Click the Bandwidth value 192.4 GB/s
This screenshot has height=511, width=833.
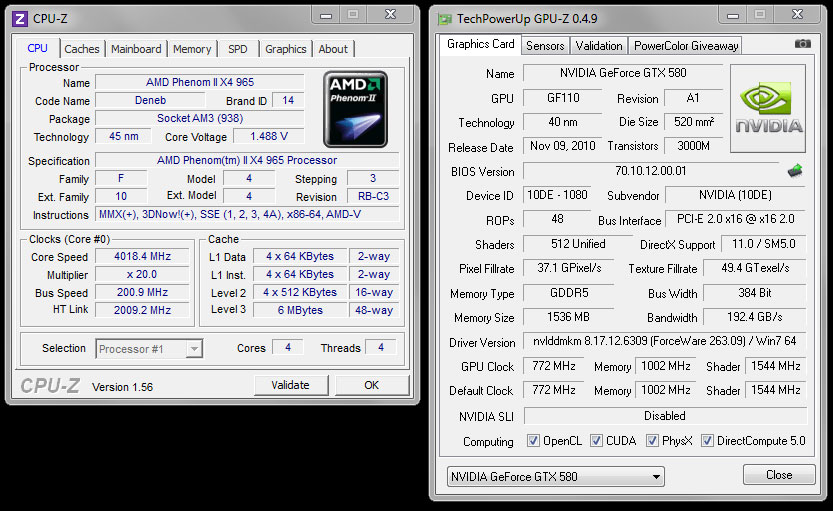[754, 317]
